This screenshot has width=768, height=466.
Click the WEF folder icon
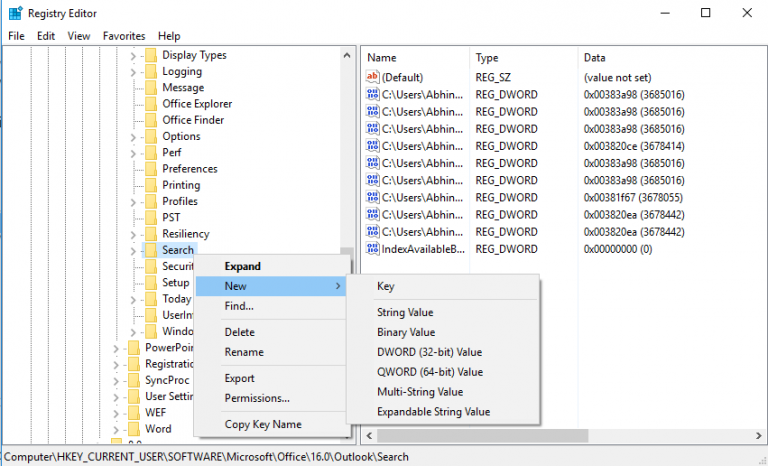coord(134,412)
